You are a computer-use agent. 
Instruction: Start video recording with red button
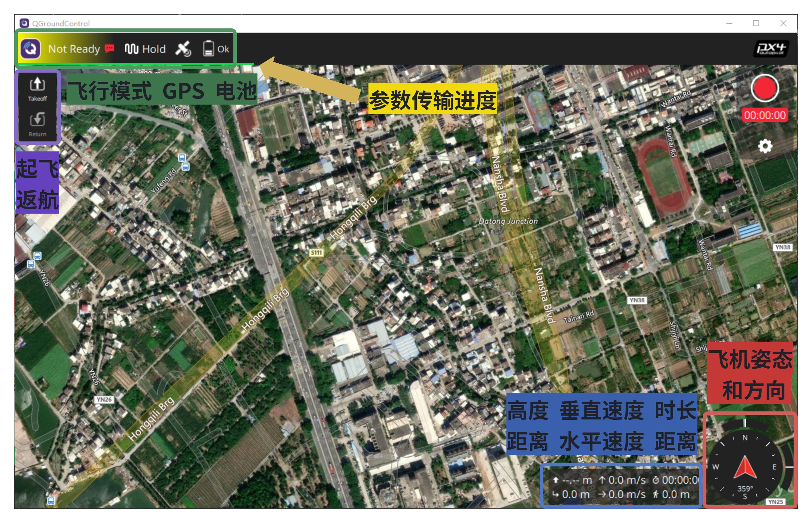(764, 88)
